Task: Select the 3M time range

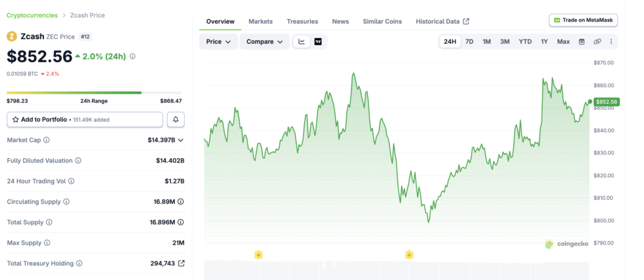Action: pyautogui.click(x=505, y=42)
